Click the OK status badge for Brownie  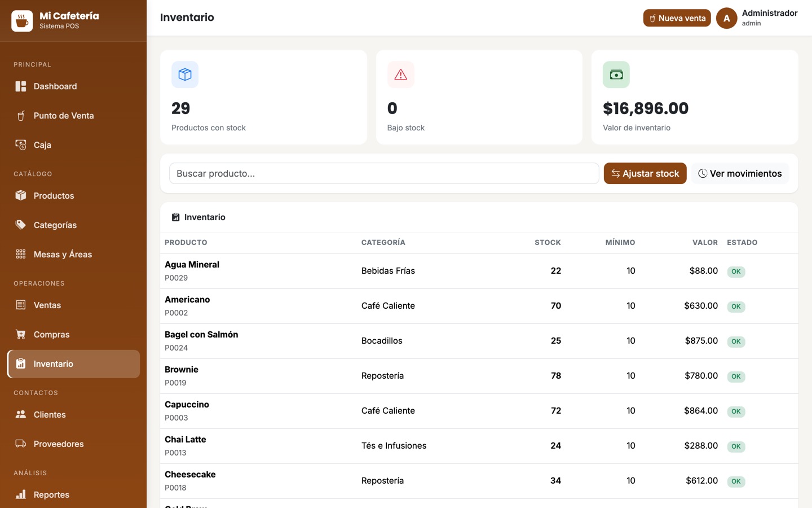click(x=736, y=376)
